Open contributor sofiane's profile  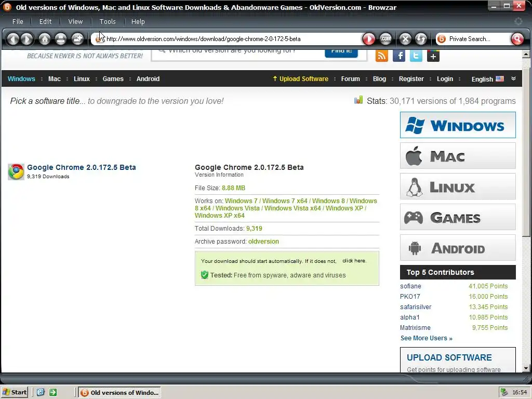click(410, 286)
